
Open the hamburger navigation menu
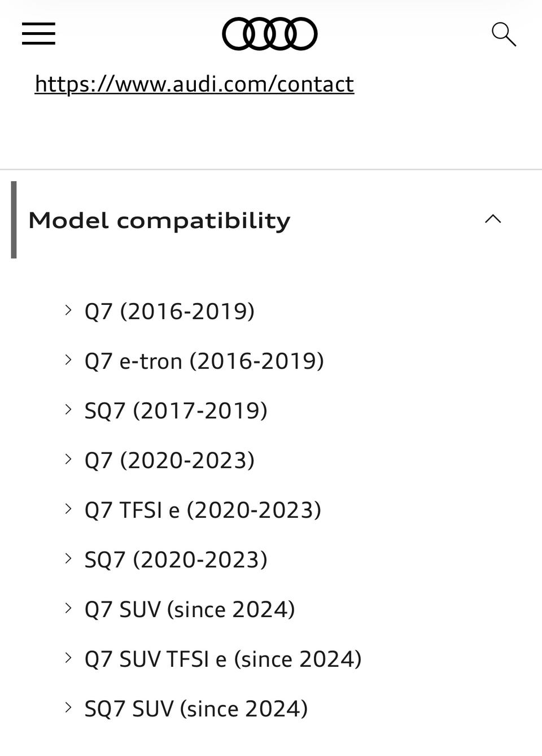(38, 34)
